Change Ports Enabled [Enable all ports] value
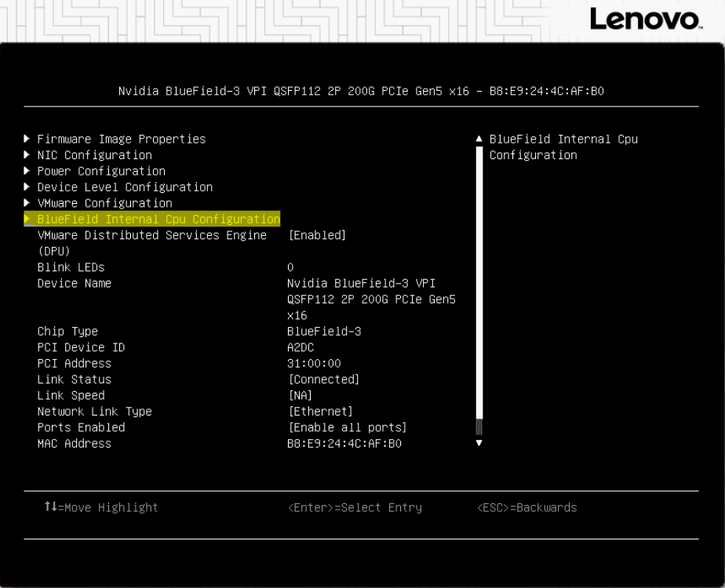 point(348,428)
